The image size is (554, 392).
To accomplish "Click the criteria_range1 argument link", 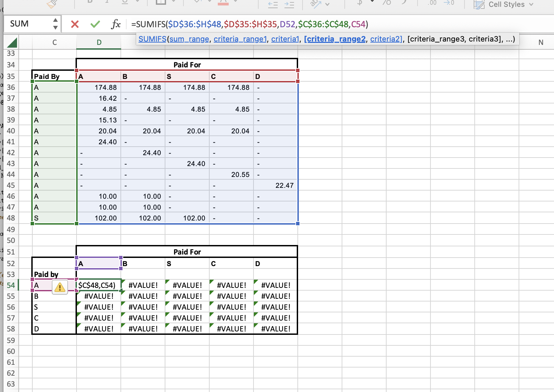I will 240,39.
